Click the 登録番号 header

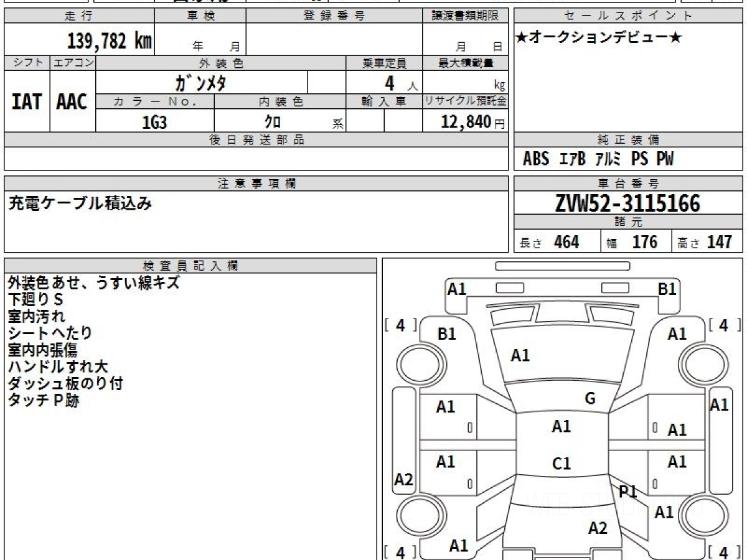point(334,16)
